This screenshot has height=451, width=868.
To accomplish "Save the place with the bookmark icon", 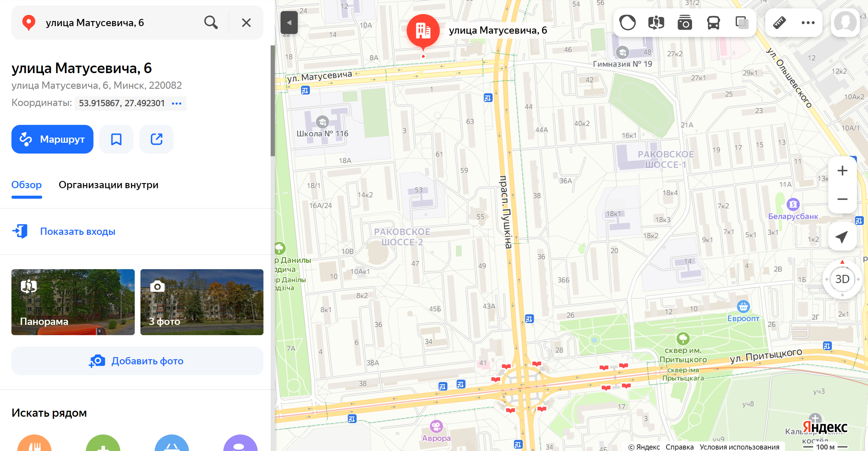I will 116,139.
